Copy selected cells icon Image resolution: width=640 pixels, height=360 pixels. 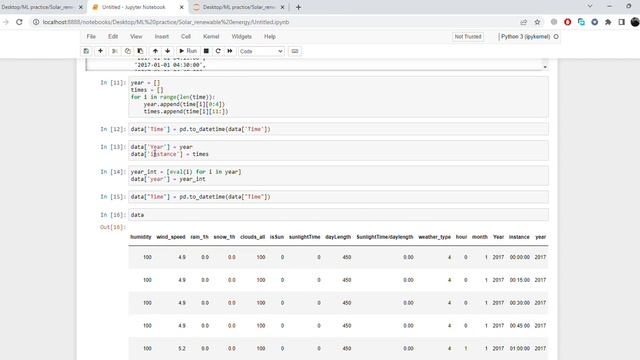(127, 51)
